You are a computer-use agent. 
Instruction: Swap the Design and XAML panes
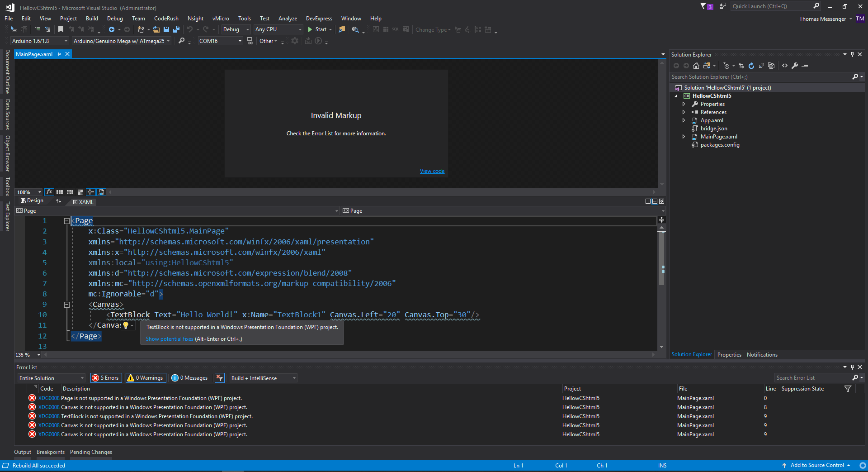58,201
